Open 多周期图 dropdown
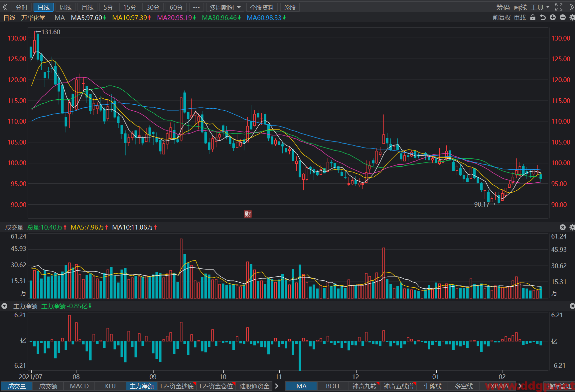The image size is (575, 392). point(225,7)
